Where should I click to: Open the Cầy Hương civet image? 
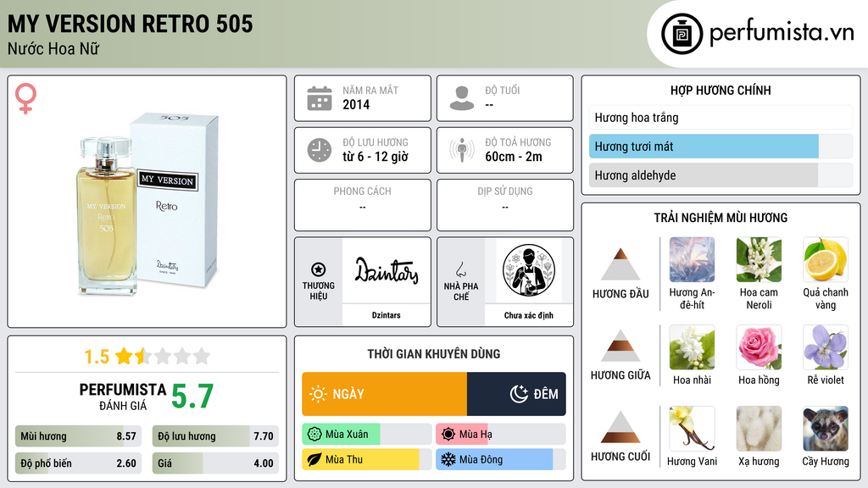click(x=826, y=429)
